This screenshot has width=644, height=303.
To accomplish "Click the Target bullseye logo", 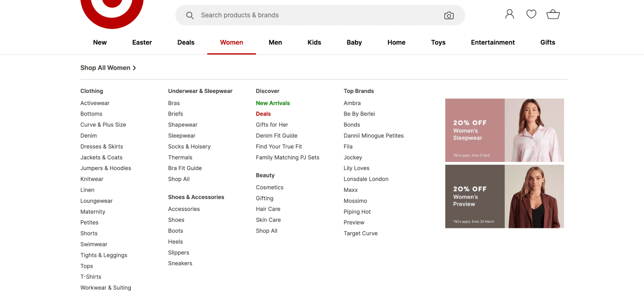I will 112,14.
